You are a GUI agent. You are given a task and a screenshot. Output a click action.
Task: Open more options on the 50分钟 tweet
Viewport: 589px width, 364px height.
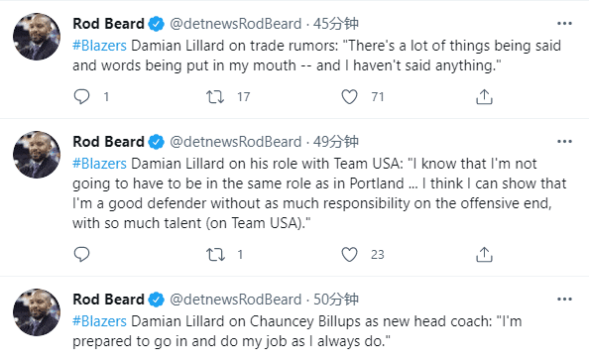(x=564, y=300)
